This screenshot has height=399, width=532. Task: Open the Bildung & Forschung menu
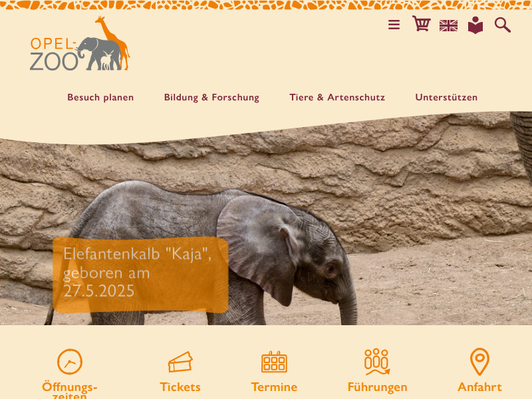[x=211, y=97]
